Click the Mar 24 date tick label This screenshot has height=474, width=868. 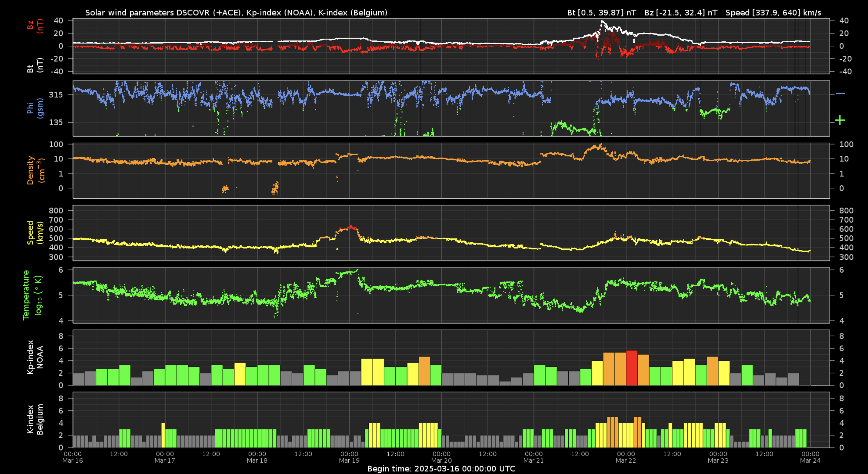coord(810,460)
